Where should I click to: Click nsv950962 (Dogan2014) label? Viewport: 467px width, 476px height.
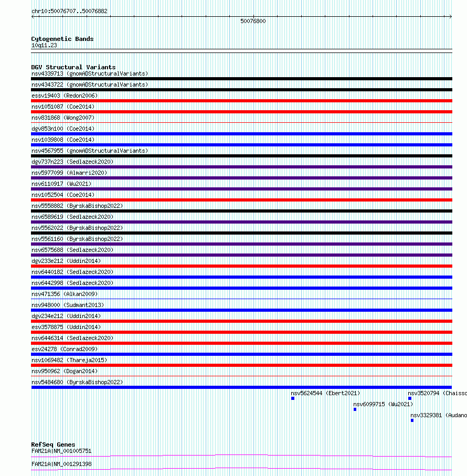pos(65,371)
